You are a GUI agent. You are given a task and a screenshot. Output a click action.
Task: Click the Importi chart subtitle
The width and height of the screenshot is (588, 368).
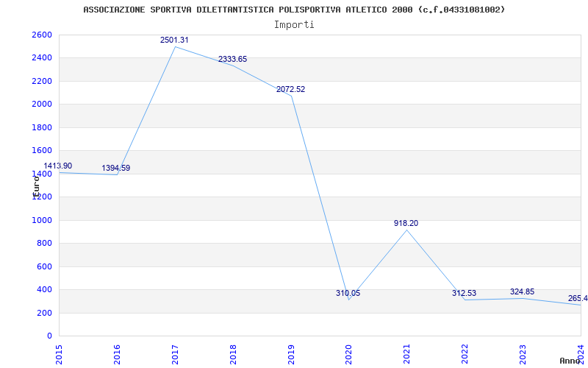[294, 25]
